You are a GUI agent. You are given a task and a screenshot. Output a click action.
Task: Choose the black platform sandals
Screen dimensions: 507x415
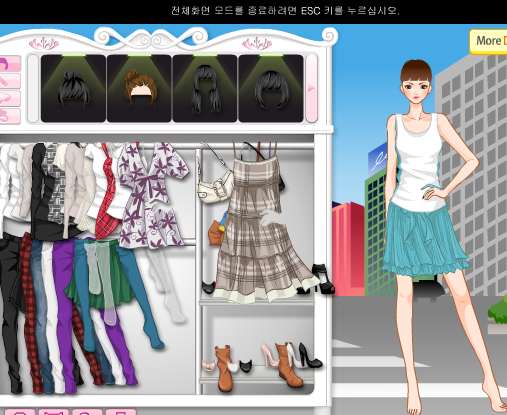(322, 278)
